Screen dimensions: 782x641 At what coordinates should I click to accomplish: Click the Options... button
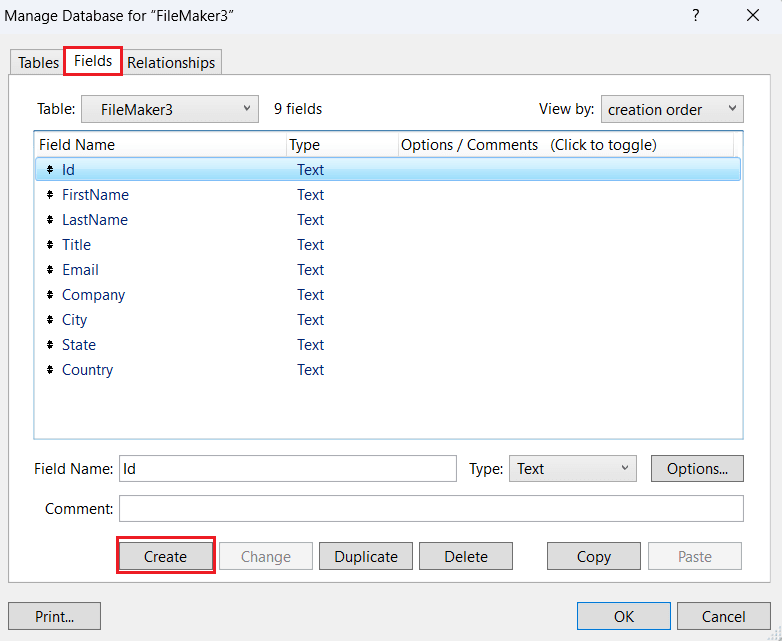(697, 468)
